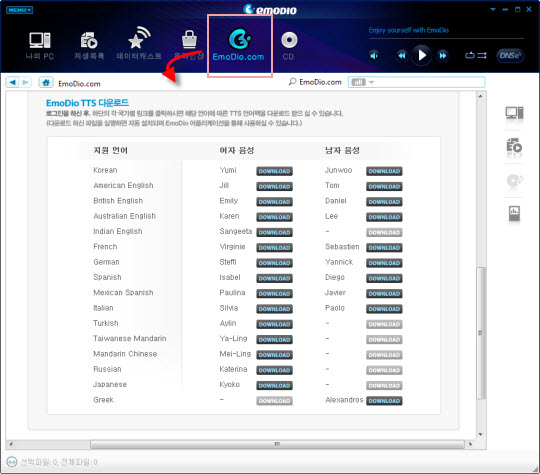The width and height of the screenshot is (540, 474).
Task: Download Korean female voice Yumi
Action: (274, 171)
